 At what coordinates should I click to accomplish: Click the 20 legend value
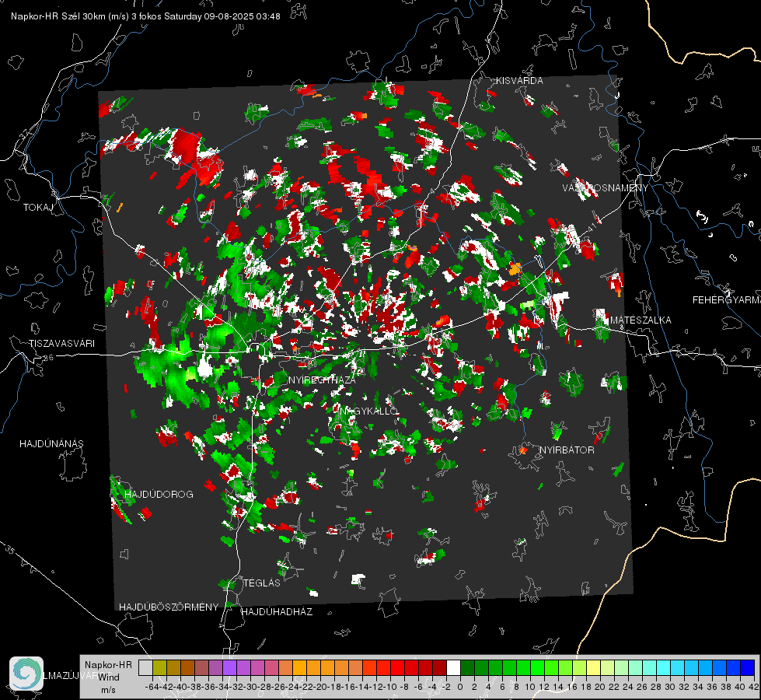click(x=599, y=687)
